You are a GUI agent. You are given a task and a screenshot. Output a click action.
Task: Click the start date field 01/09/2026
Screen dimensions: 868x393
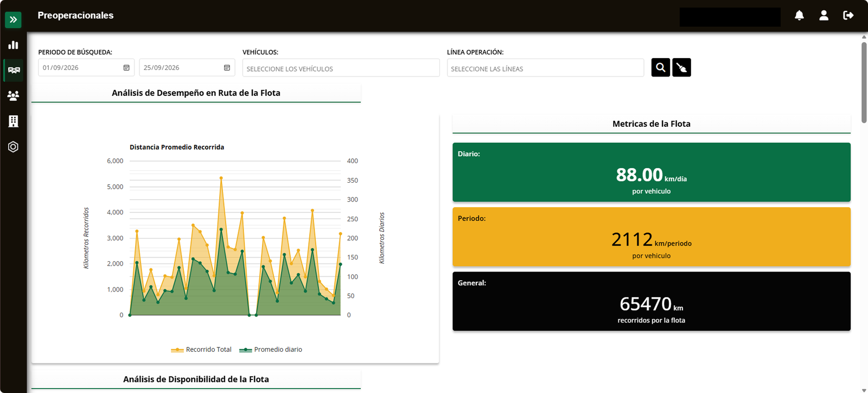tap(86, 68)
